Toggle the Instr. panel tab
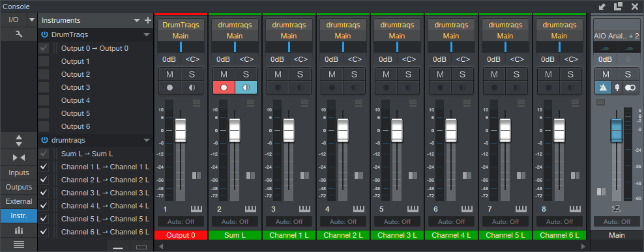This screenshot has height=252, width=644. (18, 216)
